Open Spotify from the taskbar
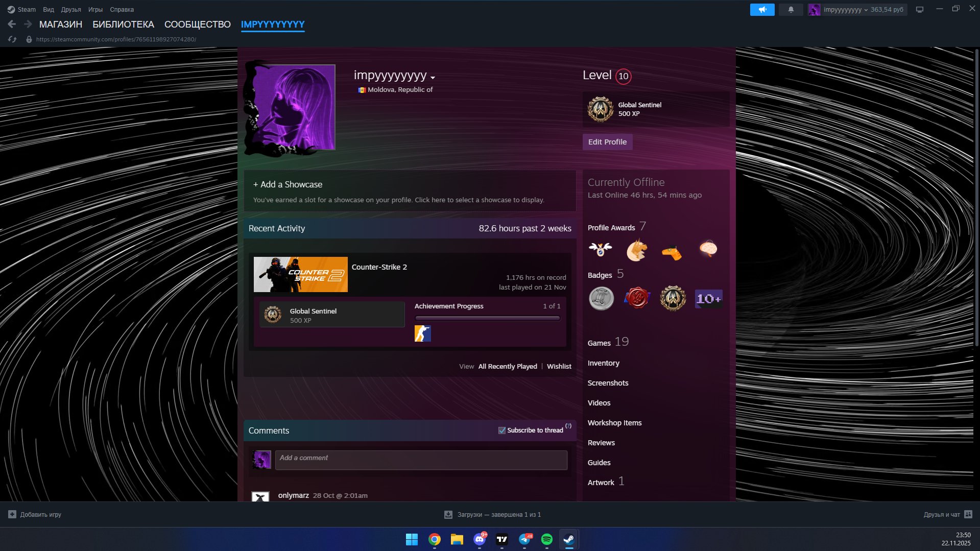 tap(546, 539)
